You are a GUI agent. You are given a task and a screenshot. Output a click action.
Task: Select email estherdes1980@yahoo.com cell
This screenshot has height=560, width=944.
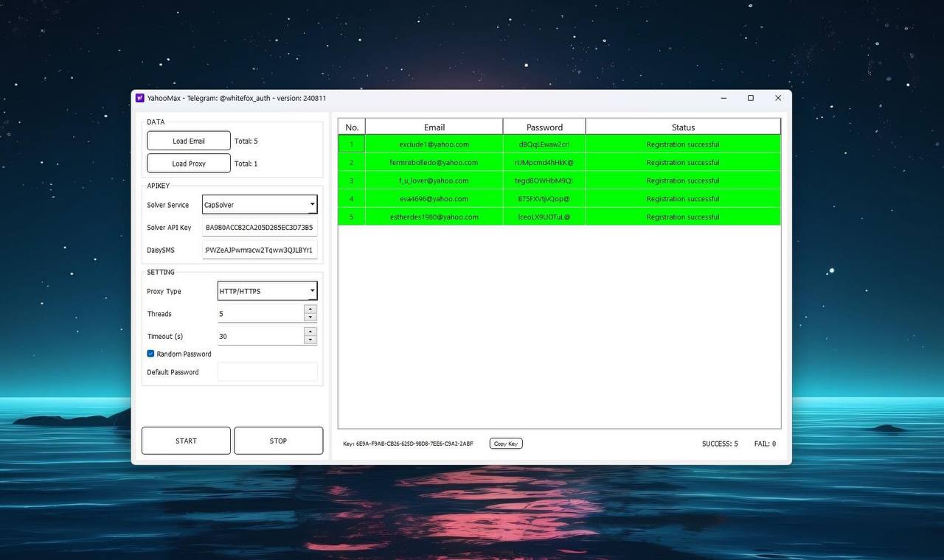(x=434, y=217)
